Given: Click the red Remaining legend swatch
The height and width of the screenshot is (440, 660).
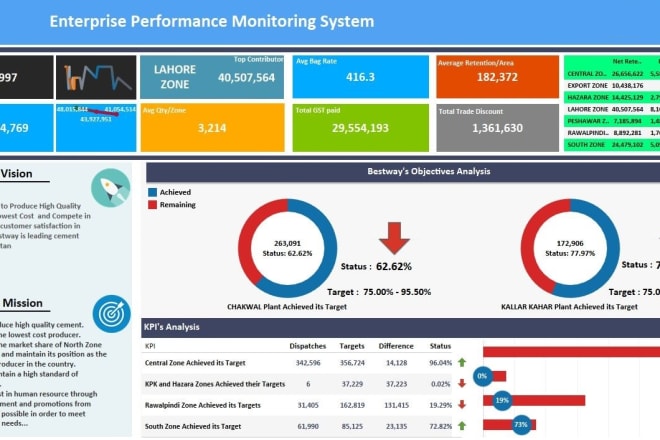Looking at the screenshot, I should pos(152,205).
